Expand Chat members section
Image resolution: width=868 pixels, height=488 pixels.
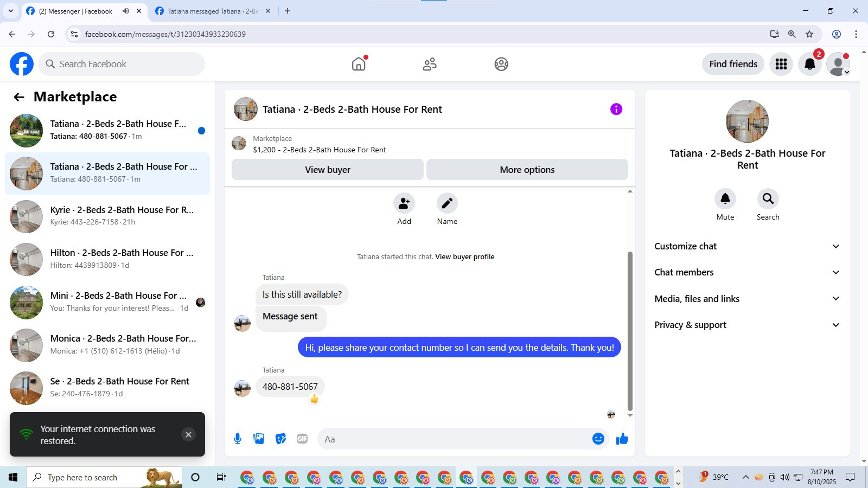[x=747, y=272]
